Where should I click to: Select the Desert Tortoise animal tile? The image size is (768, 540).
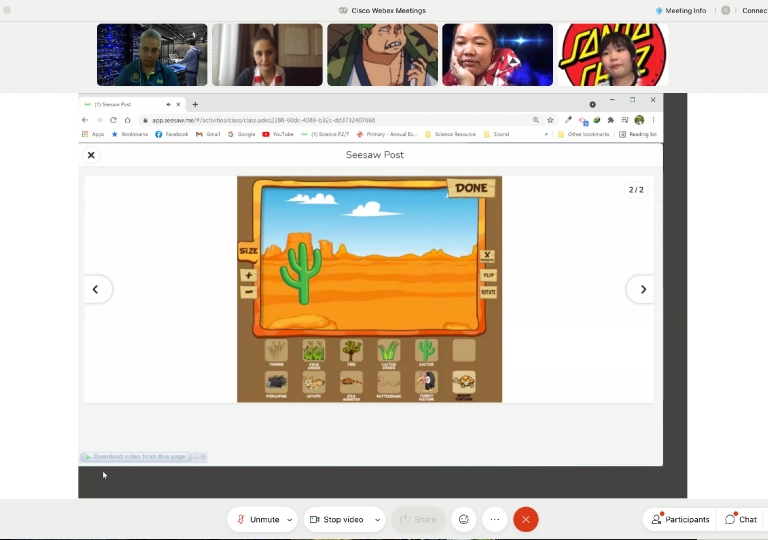(x=464, y=382)
